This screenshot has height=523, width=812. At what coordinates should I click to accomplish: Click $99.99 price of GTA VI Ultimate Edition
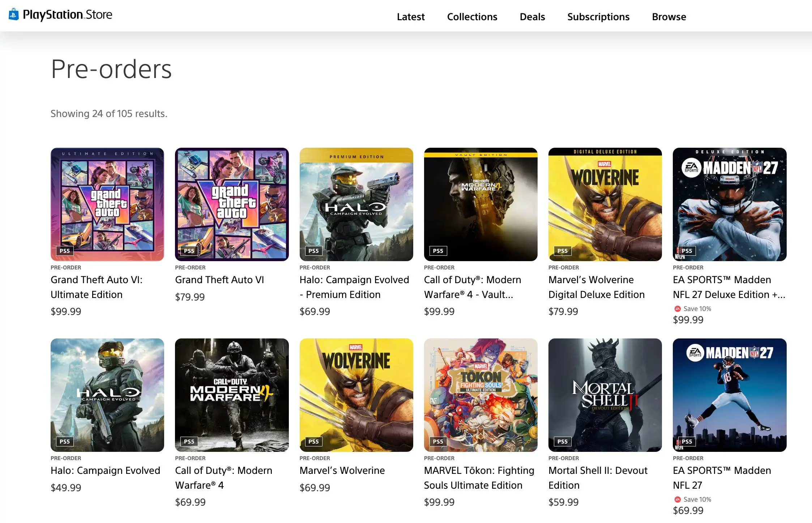pyautogui.click(x=66, y=311)
